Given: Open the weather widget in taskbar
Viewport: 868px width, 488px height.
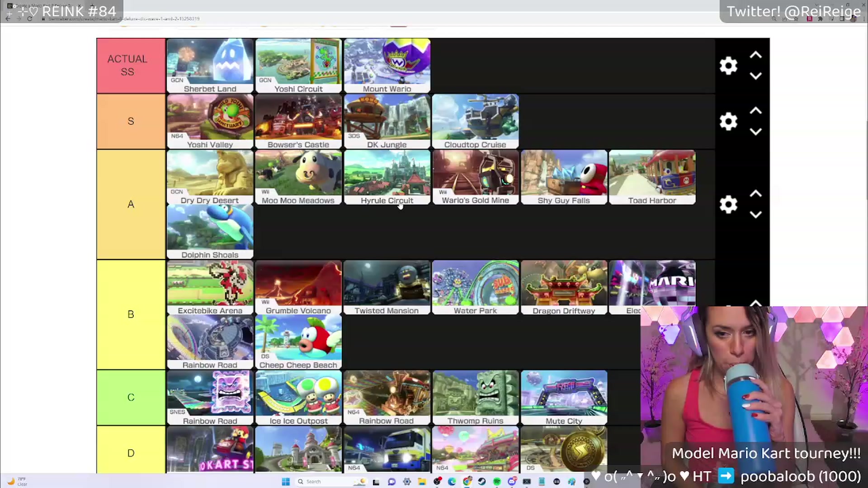Looking at the screenshot, I should point(17,482).
